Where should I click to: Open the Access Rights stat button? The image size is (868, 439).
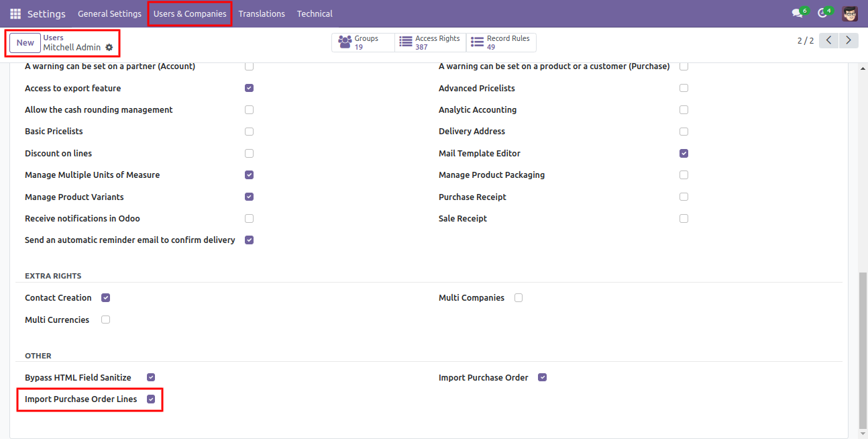click(x=430, y=42)
